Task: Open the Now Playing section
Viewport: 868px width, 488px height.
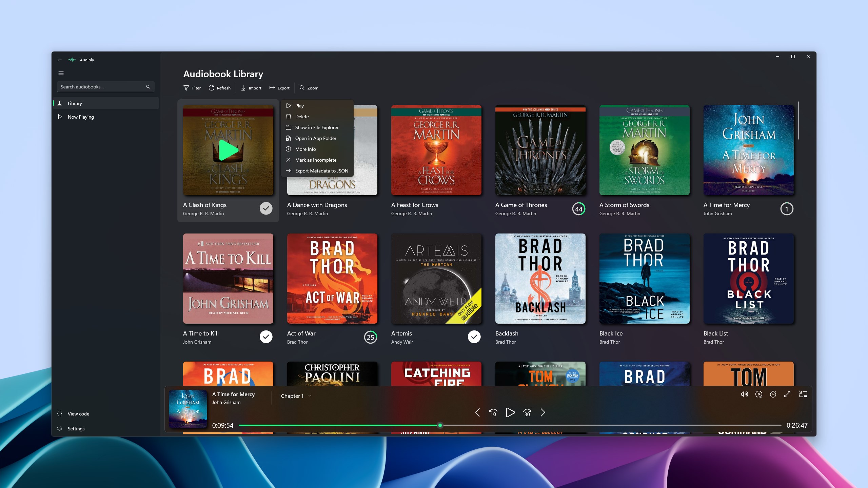Action: tap(80, 117)
